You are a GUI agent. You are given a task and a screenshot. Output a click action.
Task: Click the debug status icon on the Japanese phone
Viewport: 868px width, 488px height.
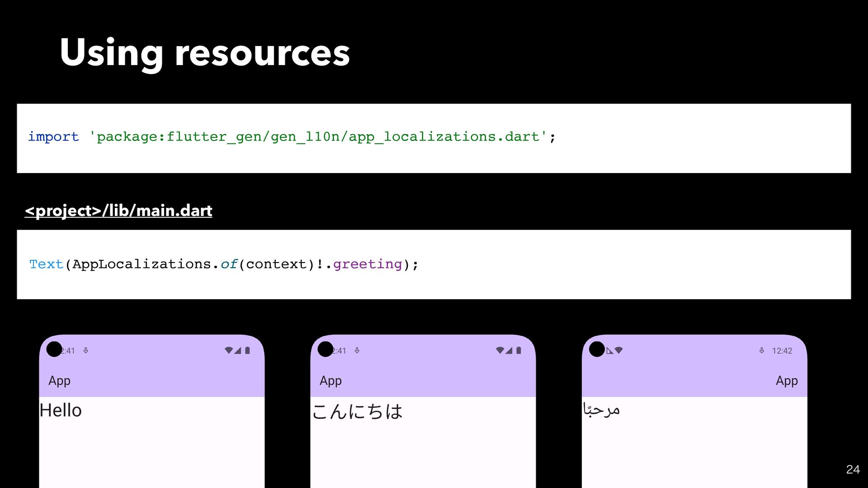coord(357,351)
